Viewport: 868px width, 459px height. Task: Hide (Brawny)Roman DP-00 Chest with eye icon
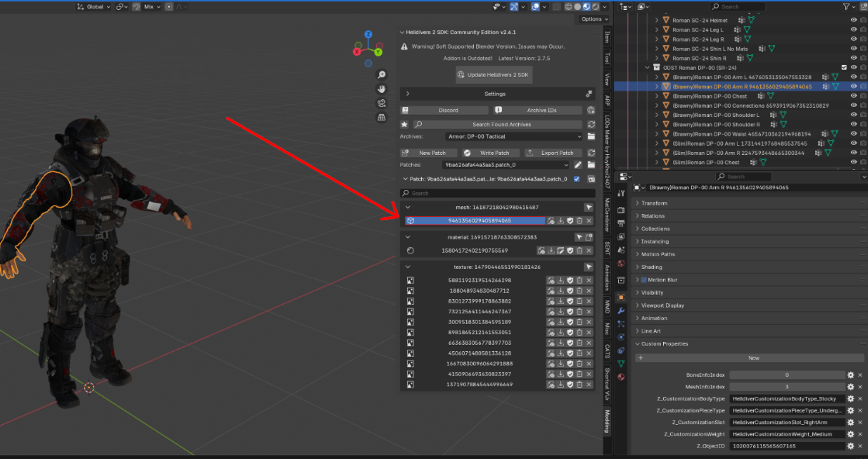coord(854,96)
